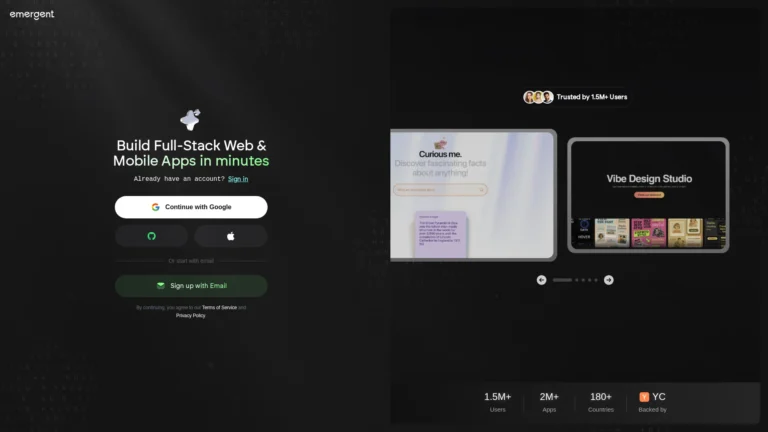Jump to the last carousel dot
This screenshot has height=432, width=768.
point(596,280)
